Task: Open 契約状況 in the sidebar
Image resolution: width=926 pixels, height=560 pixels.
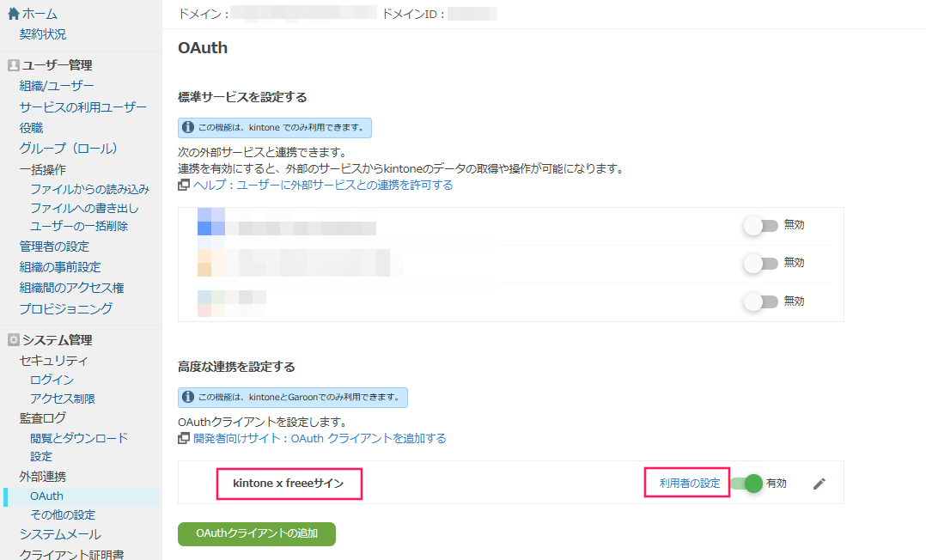Action: tap(43, 34)
